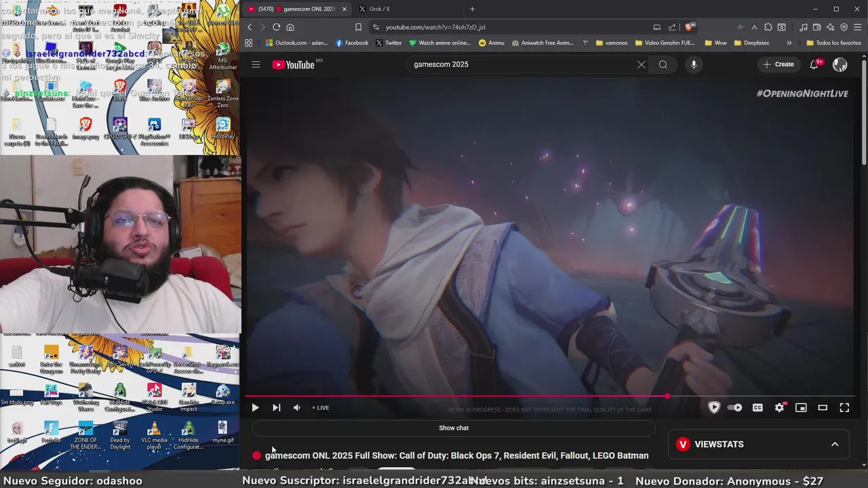Select the Fall Guys desktop shortcut

click(x=51, y=394)
